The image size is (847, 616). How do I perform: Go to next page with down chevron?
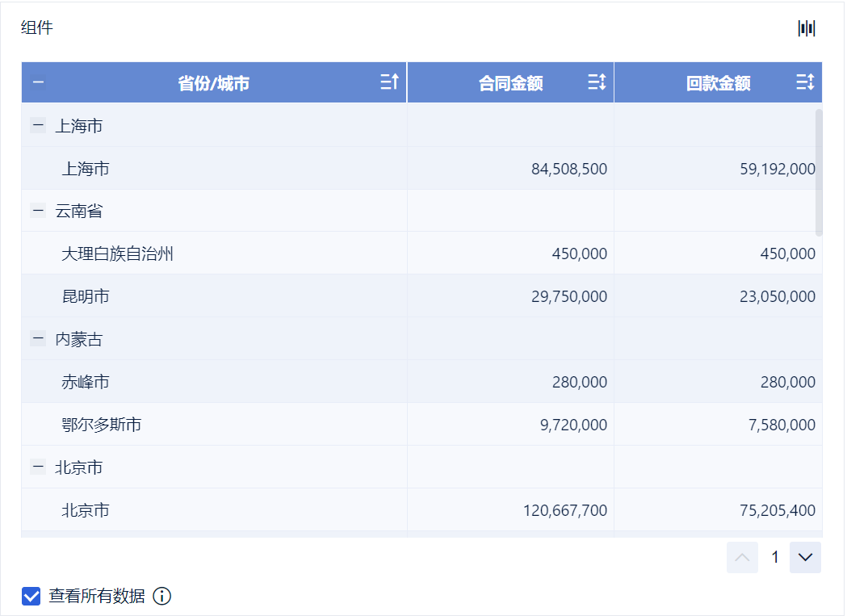(x=805, y=557)
